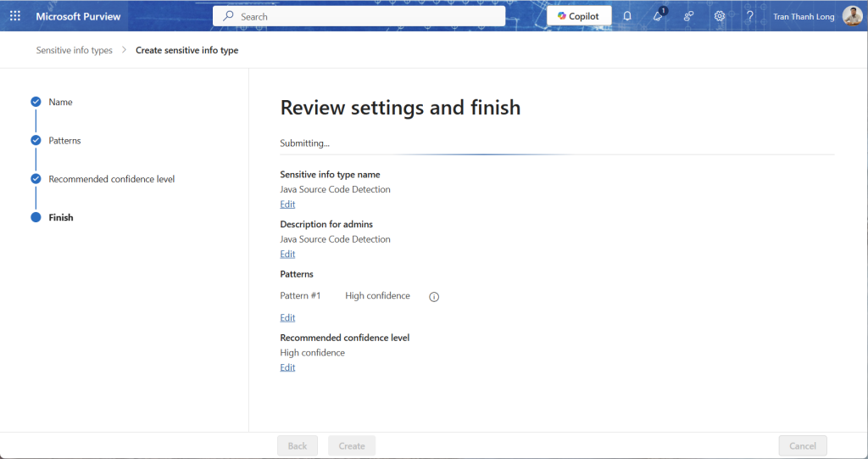This screenshot has width=868, height=459.
Task: Click the info icon beside High confidence
Action: click(434, 297)
